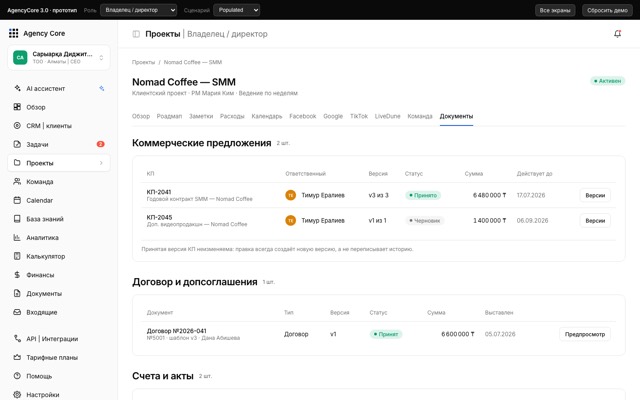Image resolution: width=640 pixels, height=400 pixels.
Task: Open the Google tab
Action: (x=333, y=116)
